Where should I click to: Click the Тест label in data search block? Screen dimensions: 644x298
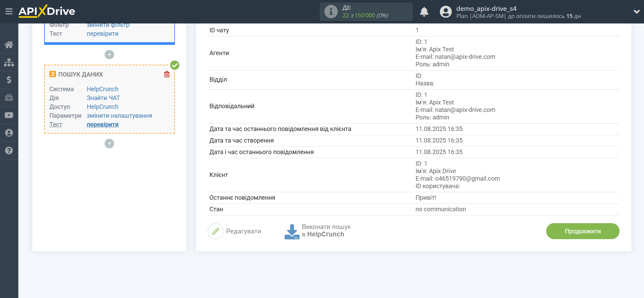tap(56, 125)
